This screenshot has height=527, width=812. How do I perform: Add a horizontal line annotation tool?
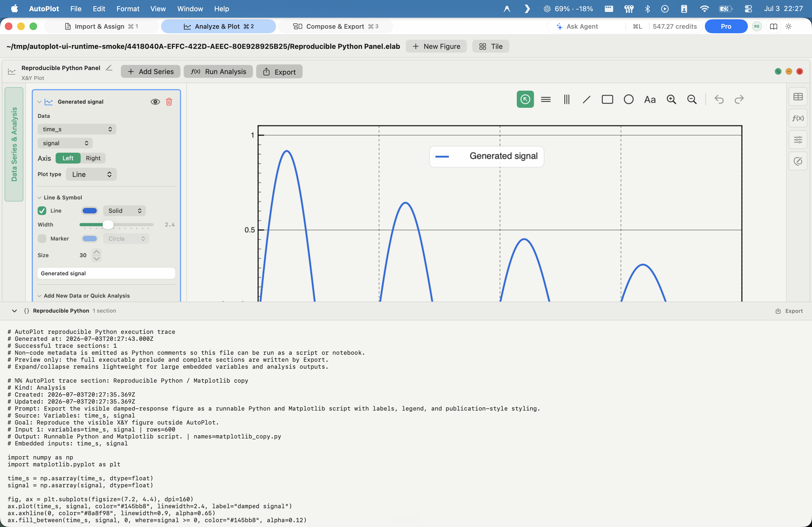point(546,100)
